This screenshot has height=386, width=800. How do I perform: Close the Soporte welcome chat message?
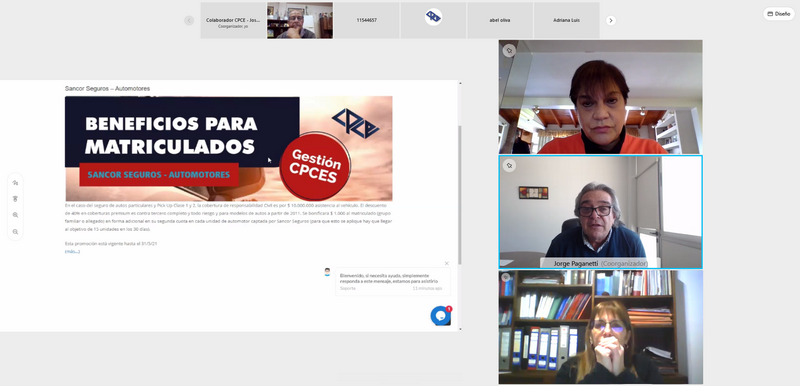pyautogui.click(x=446, y=264)
